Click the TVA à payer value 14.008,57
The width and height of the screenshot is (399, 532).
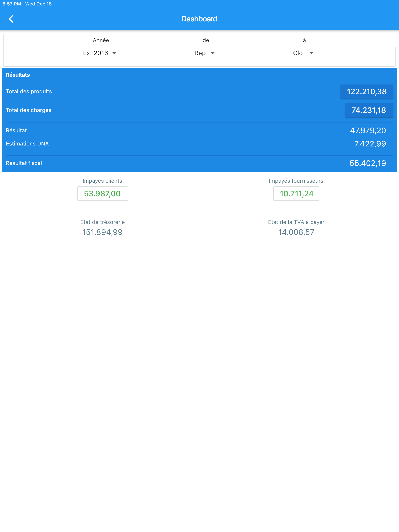click(296, 232)
